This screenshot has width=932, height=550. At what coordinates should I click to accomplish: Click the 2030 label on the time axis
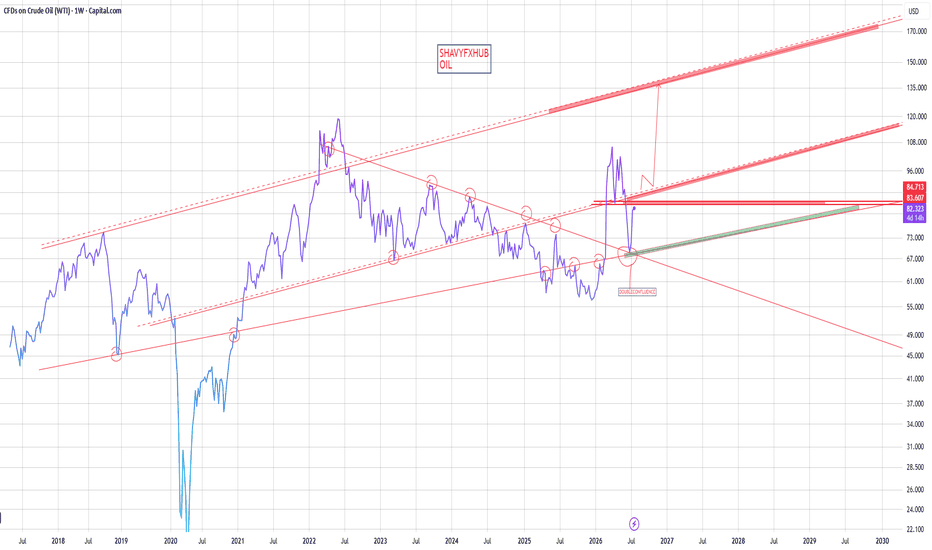click(883, 542)
